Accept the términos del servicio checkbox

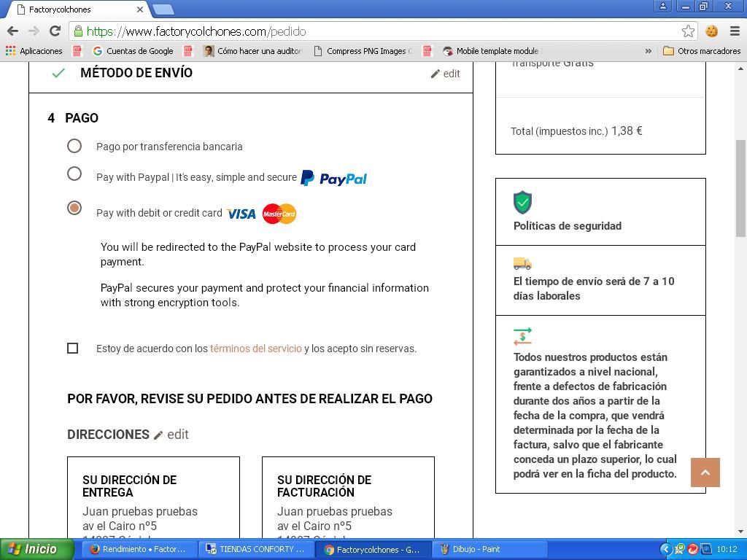pyautogui.click(x=72, y=349)
